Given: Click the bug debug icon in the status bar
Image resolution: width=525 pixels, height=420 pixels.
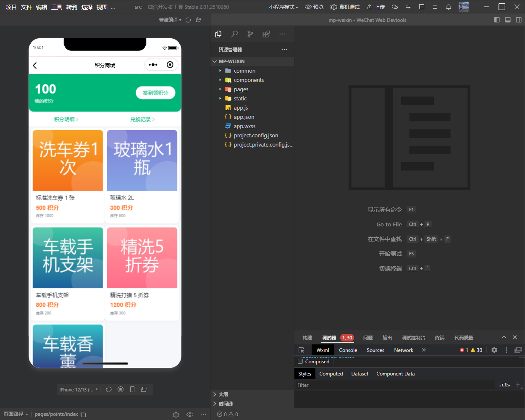Looking at the screenshot, I should pos(176,415).
